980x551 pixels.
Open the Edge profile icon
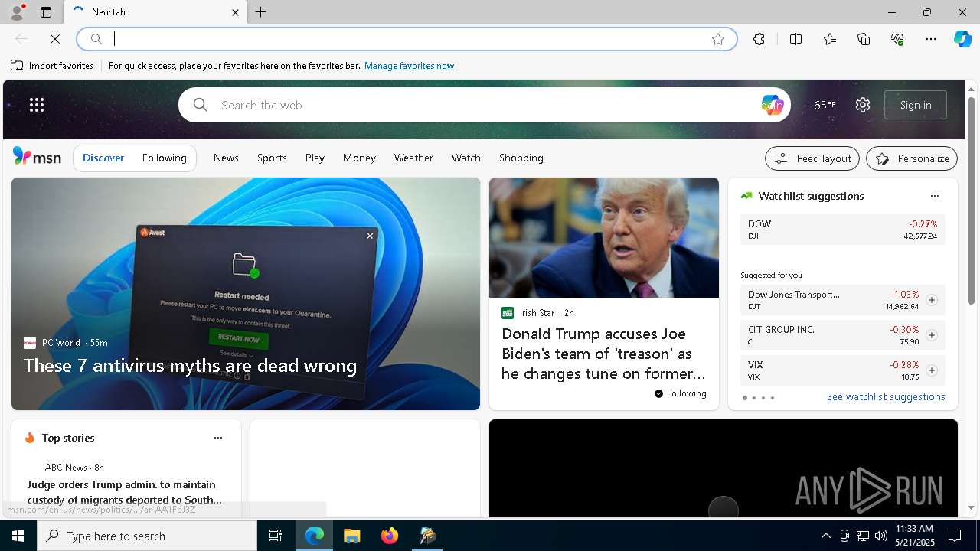coord(17,11)
